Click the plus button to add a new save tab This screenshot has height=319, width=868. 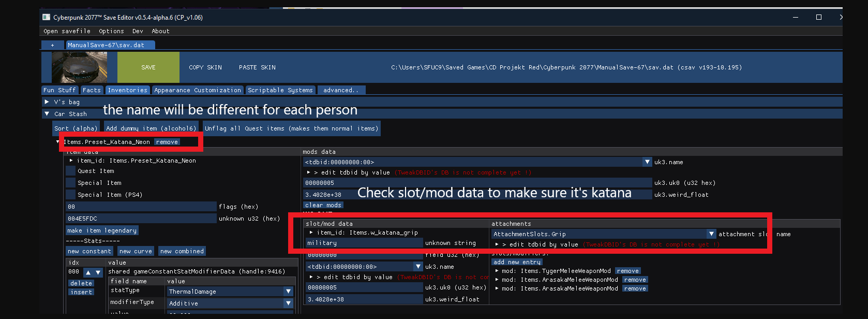coord(52,45)
